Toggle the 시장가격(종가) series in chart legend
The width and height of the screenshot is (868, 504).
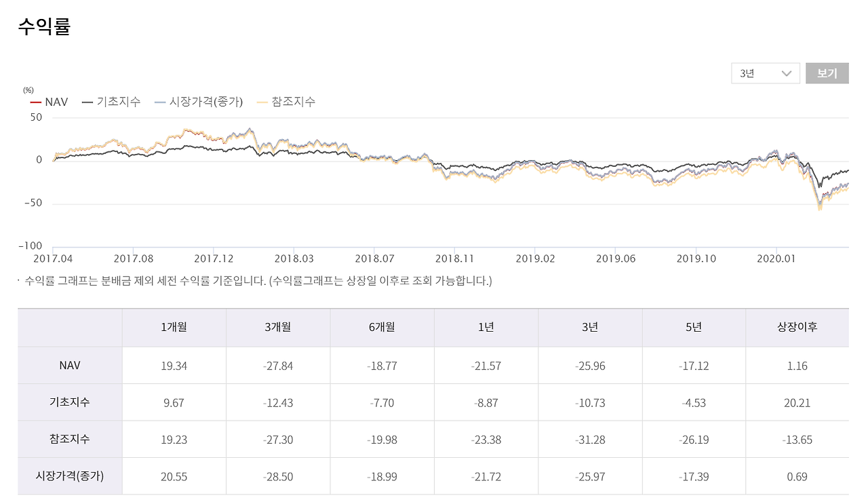pyautogui.click(x=199, y=102)
